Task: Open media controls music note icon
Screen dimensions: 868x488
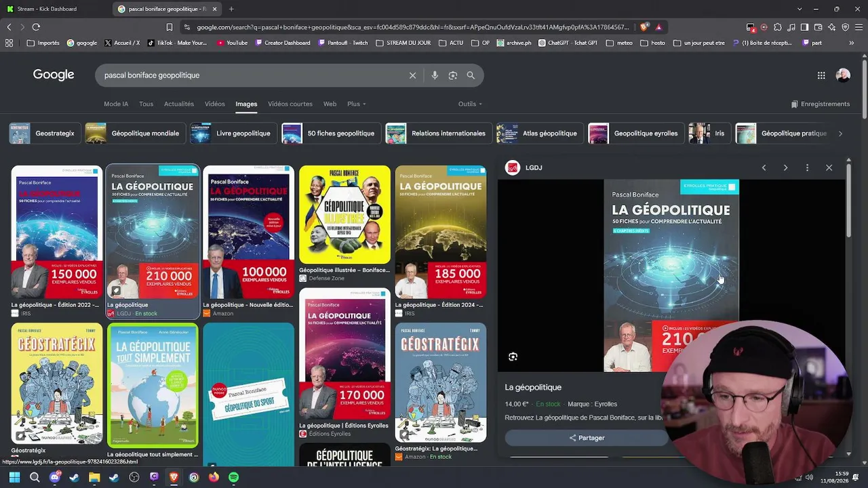Action: [791, 27]
